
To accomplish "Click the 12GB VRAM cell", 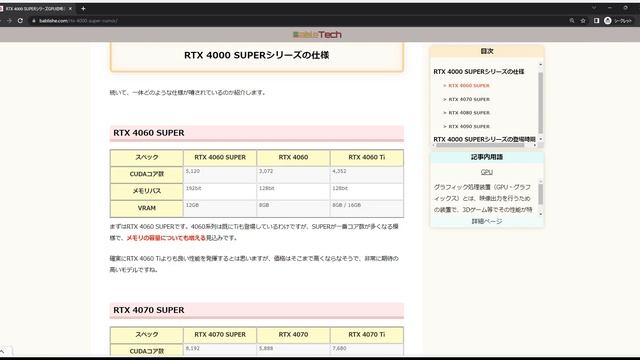I will pyautogui.click(x=220, y=208).
